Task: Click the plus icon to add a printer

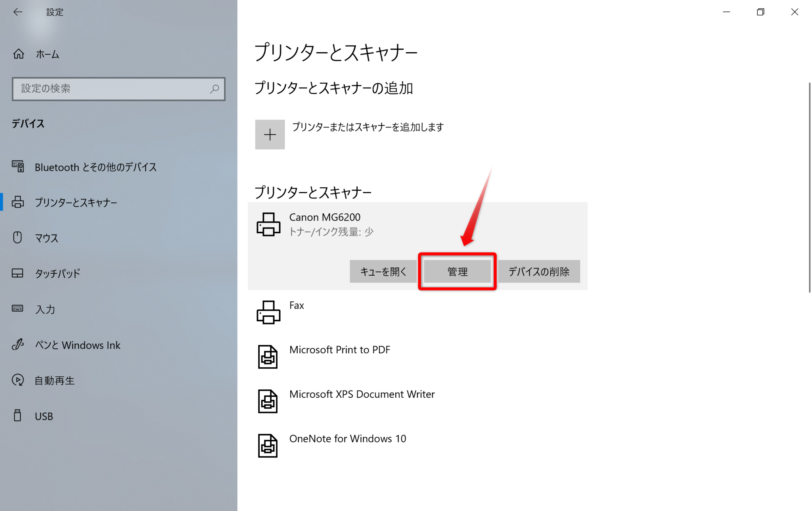Action: coord(270,134)
